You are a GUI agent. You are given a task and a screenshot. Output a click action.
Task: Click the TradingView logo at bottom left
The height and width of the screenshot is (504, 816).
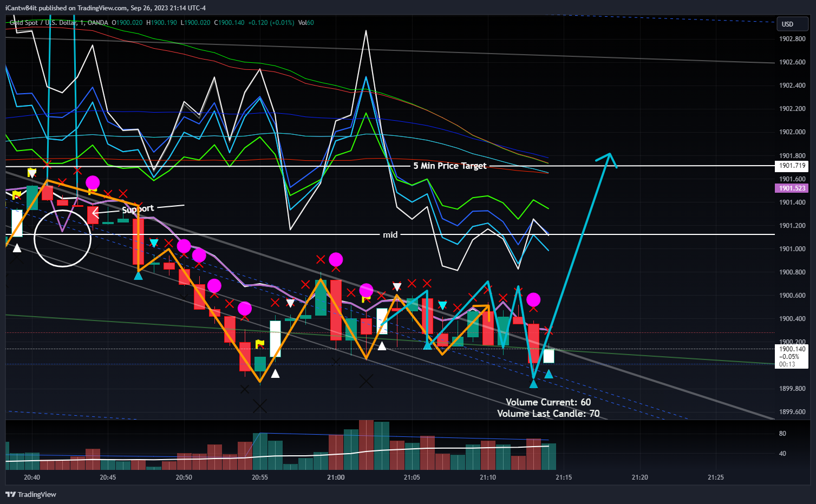[x=31, y=494]
